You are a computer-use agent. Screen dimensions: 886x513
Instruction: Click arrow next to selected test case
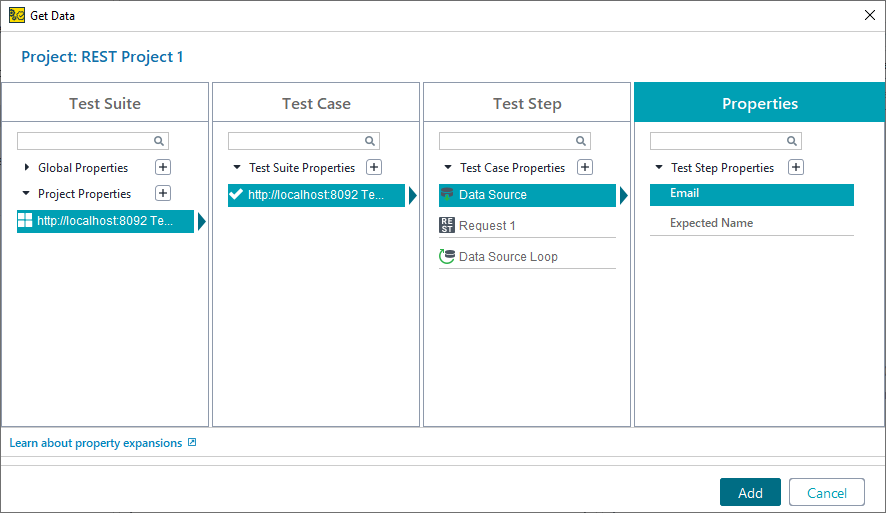412,195
